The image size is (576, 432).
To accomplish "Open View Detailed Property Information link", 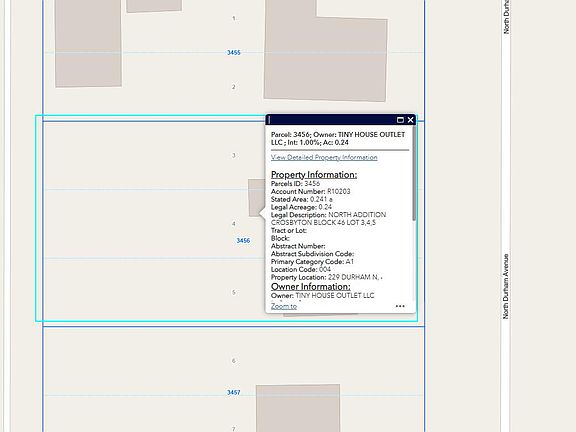I will tap(324, 157).
